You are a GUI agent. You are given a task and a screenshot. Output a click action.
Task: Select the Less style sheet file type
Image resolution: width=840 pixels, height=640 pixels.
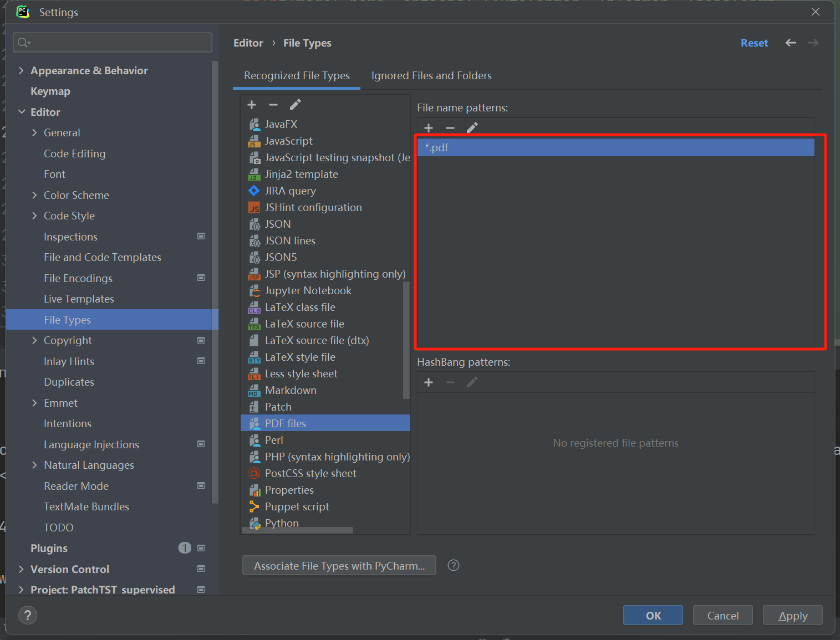coord(325,373)
